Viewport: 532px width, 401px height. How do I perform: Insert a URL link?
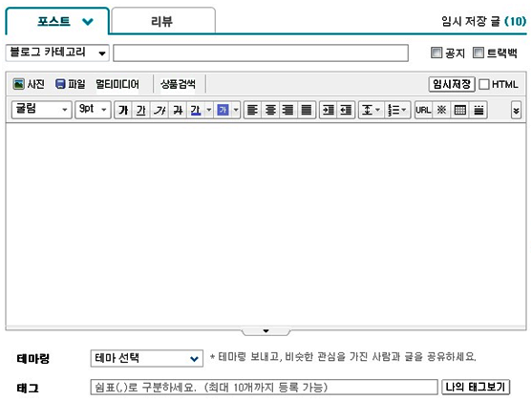[x=423, y=110]
